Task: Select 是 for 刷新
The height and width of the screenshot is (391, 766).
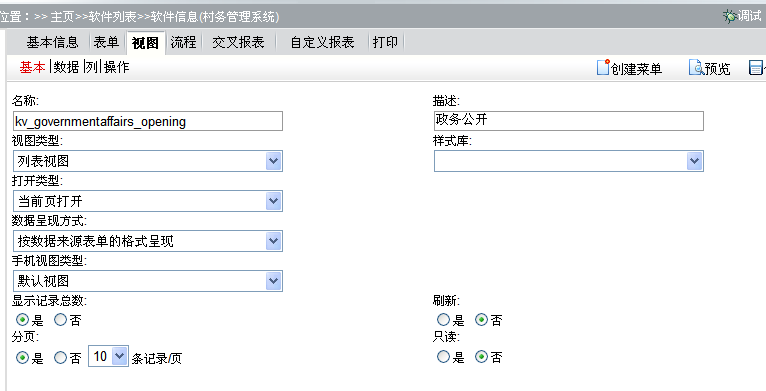Action: click(x=443, y=320)
